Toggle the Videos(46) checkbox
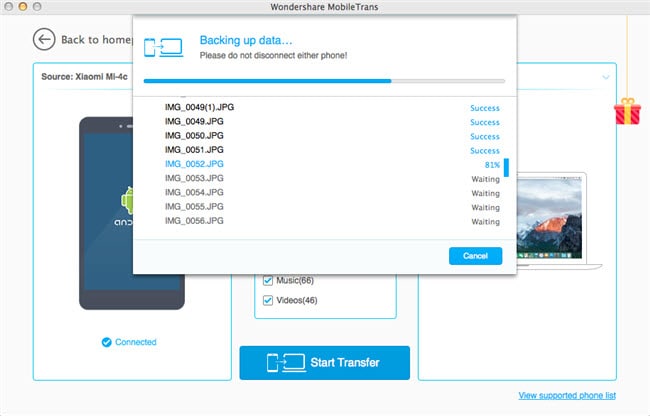 (268, 300)
